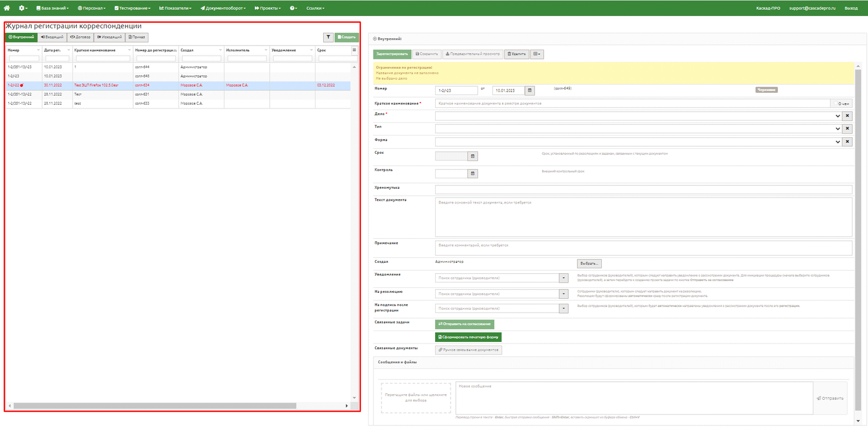The image size is (868, 427).
Task: Click the Зарегистрировать button
Action: click(x=392, y=54)
